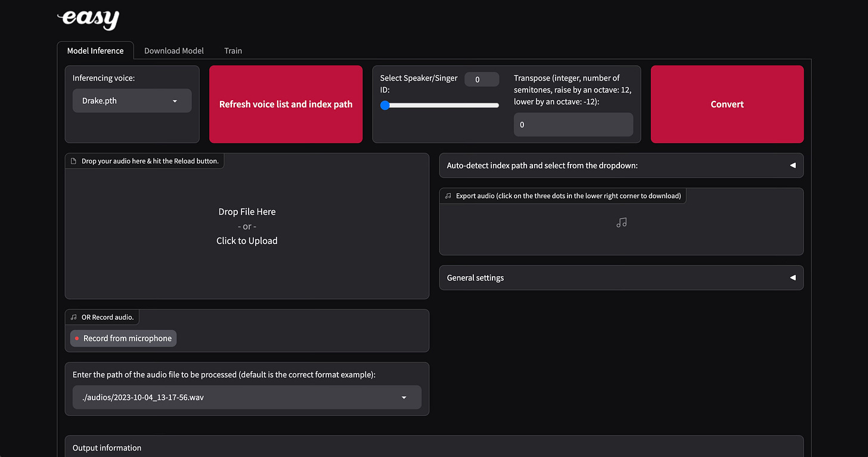This screenshot has height=457, width=868.
Task: Click the Transpose semitones input field
Action: (573, 124)
